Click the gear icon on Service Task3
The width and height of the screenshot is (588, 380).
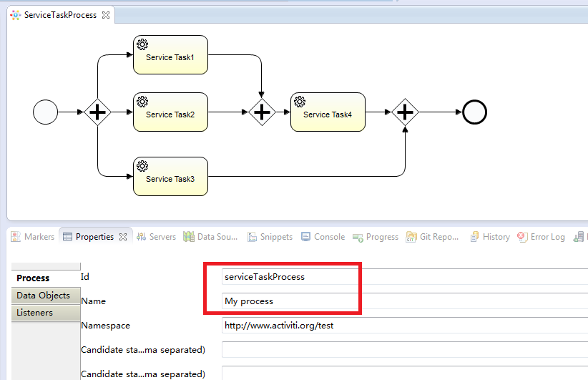pyautogui.click(x=142, y=166)
